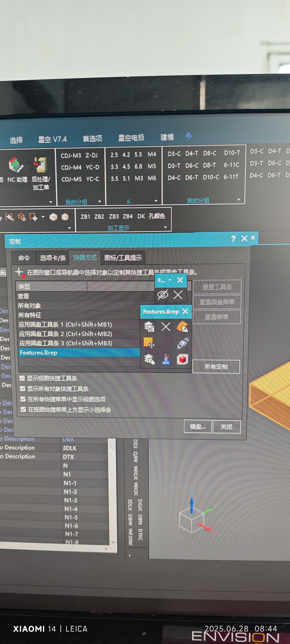Open the 建模 ribbon tab
Image resolution: width=290 pixels, height=644 pixels.
click(167, 137)
